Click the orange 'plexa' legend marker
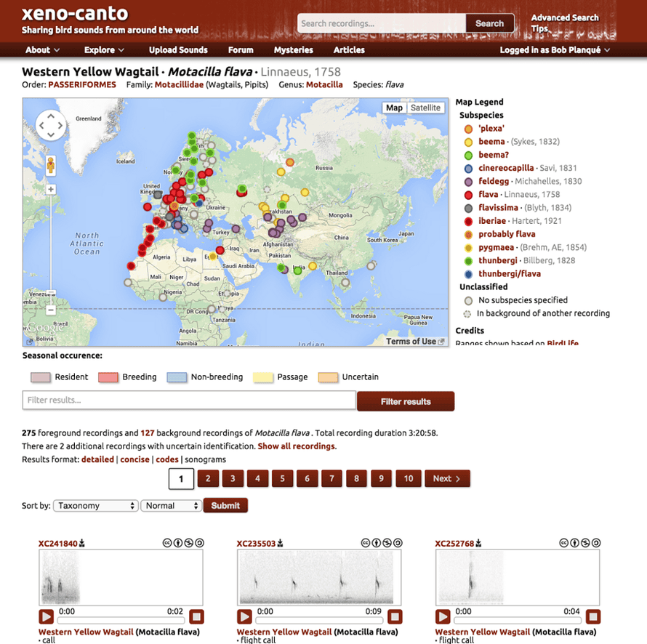This screenshot has height=644, width=647. (x=468, y=129)
